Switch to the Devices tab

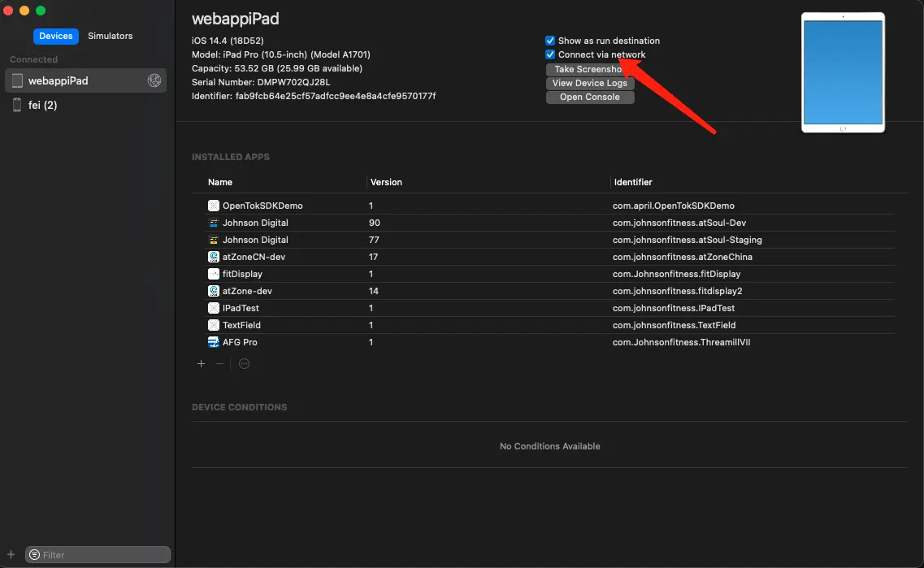[x=55, y=36]
